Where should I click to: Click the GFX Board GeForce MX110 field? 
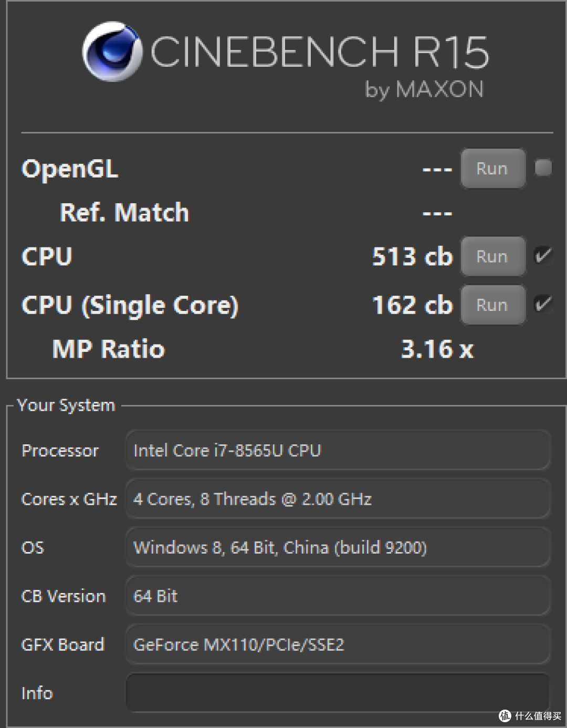pos(338,644)
